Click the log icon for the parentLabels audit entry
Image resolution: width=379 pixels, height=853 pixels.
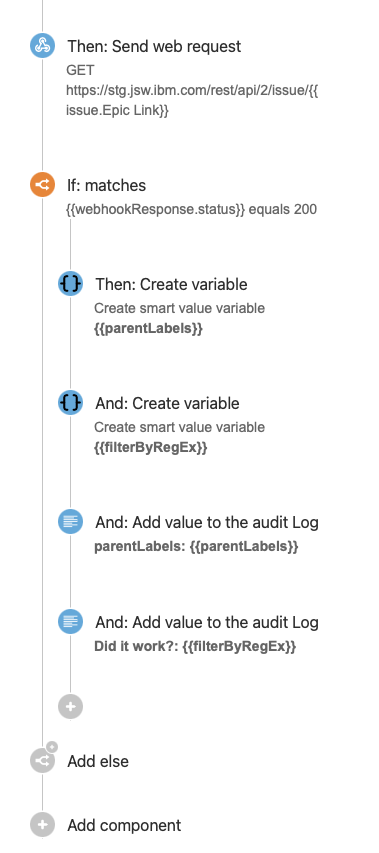coord(71,522)
